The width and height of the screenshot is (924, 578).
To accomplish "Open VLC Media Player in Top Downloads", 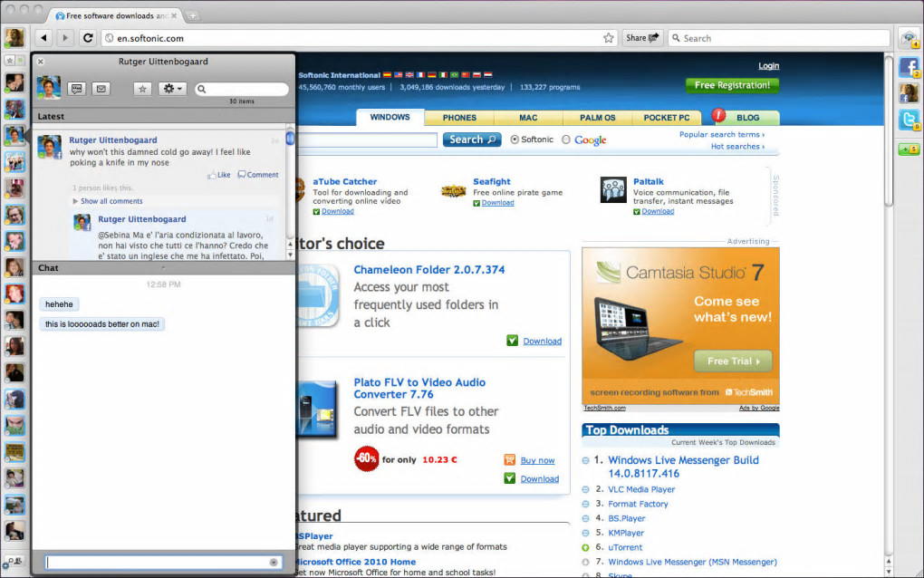I will coord(641,489).
